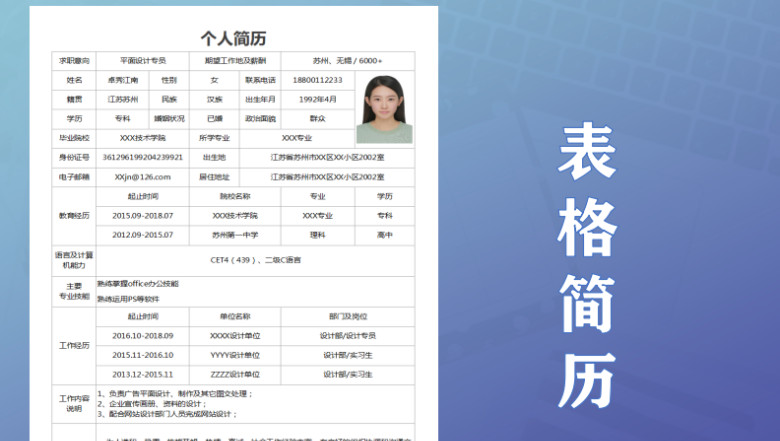Click the "主要专业技能" label

click(x=74, y=291)
